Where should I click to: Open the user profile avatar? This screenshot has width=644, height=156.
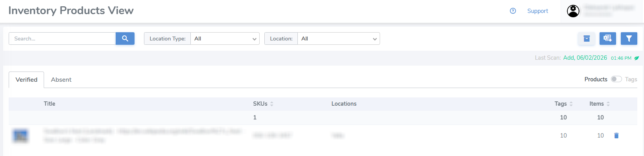point(573,11)
